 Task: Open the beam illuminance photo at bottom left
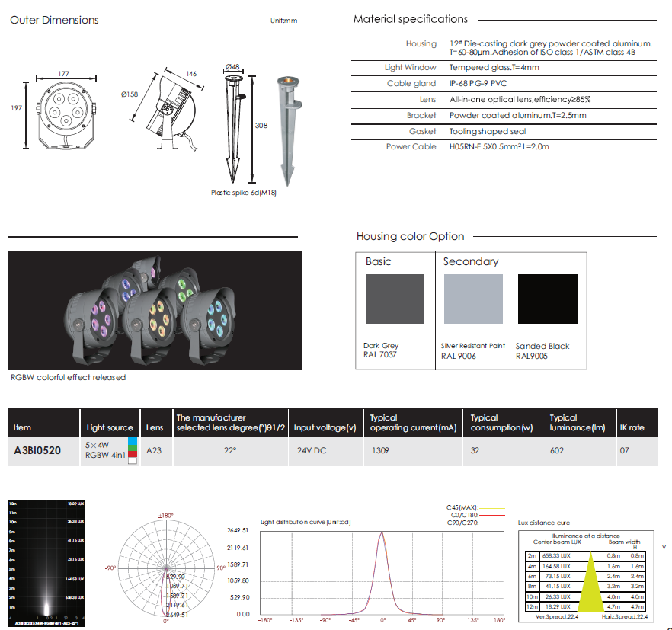click(x=47, y=558)
